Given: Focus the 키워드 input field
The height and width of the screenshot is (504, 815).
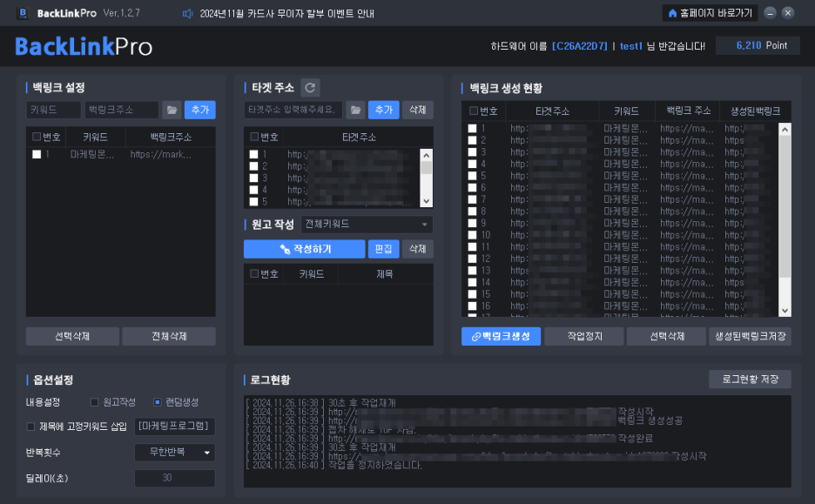Looking at the screenshot, I should click(54, 110).
